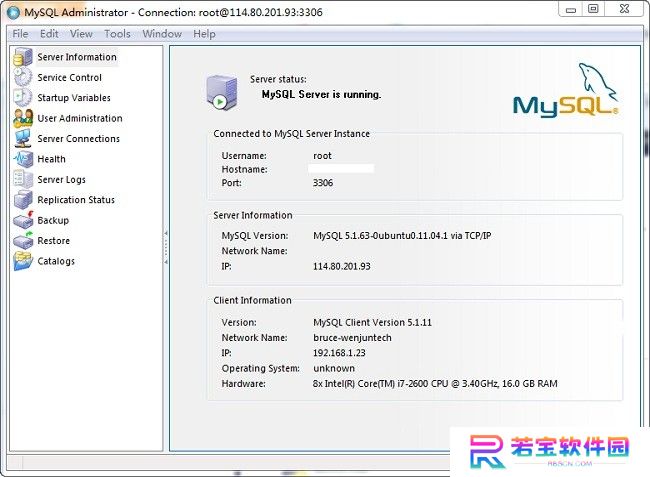Click the Replication Status server icon

point(23,199)
